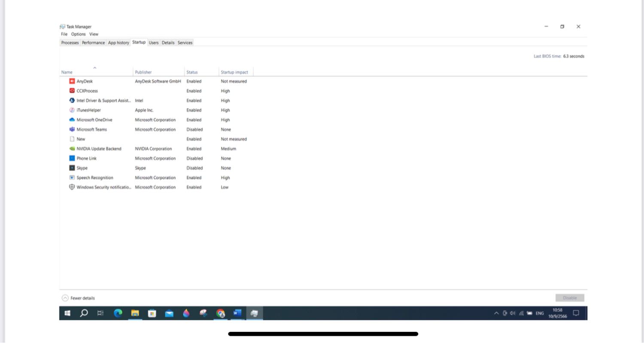Click the Skype startup item icon
644x343 pixels.
click(x=72, y=168)
